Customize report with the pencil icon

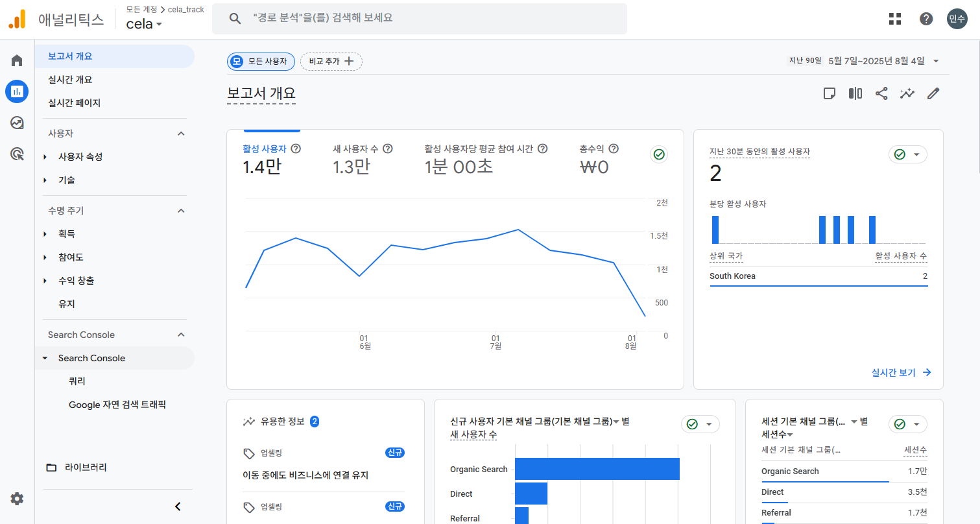click(933, 93)
